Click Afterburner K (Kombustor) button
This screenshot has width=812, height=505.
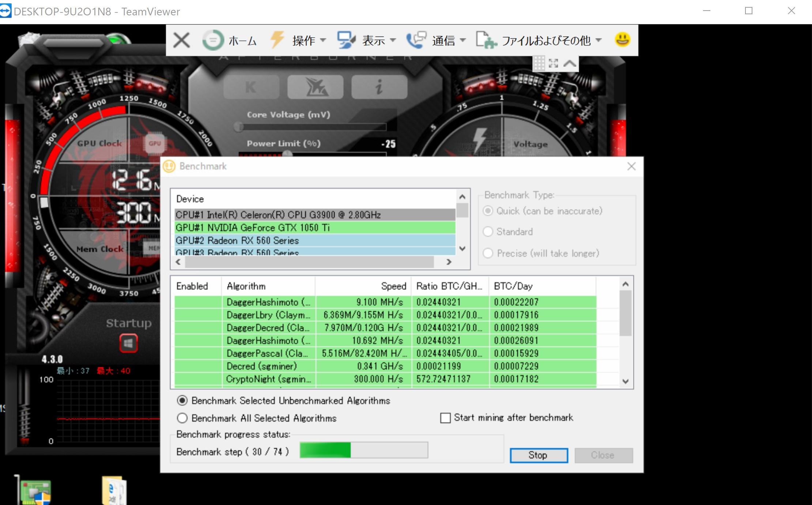(251, 87)
